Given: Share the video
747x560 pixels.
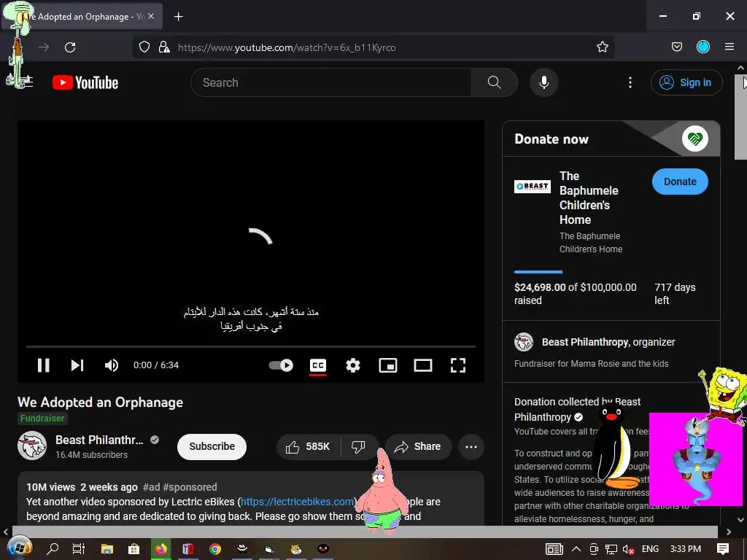Looking at the screenshot, I should click(x=418, y=447).
